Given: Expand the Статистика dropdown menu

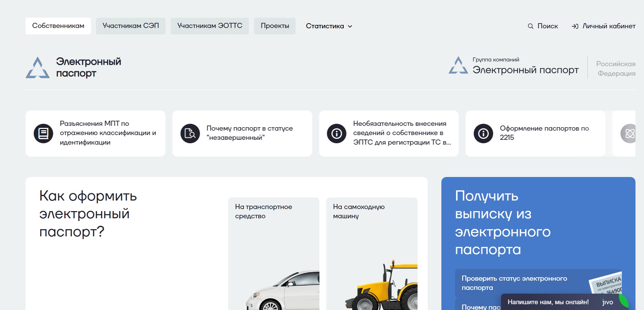Looking at the screenshot, I should click(329, 26).
